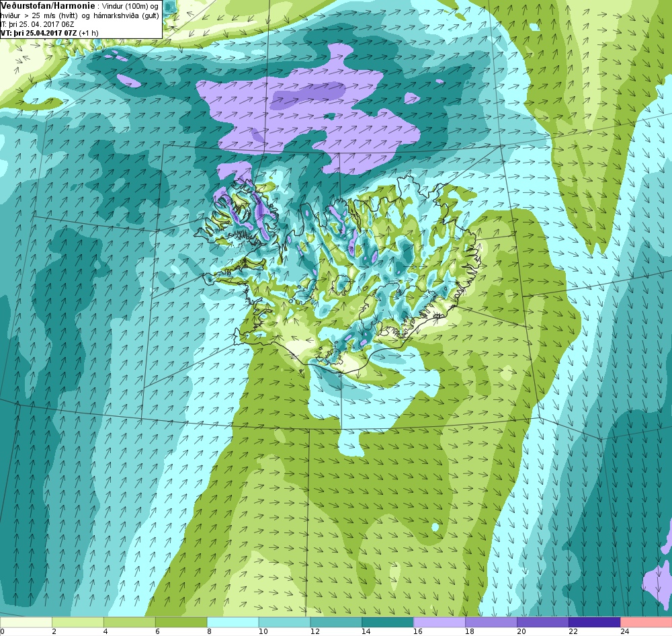This screenshot has width=672, height=636.
Task: Click the legend label '12'
Action: coord(314,631)
